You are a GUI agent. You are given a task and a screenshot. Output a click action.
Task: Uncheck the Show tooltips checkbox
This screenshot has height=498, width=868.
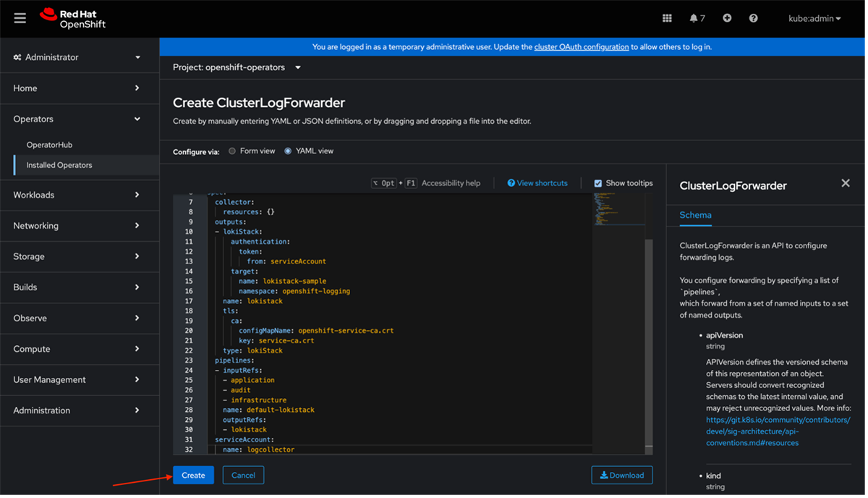point(598,183)
